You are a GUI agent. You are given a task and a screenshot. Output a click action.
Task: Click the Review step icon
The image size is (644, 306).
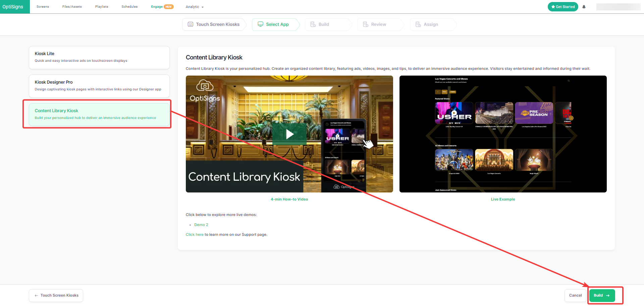click(x=366, y=24)
